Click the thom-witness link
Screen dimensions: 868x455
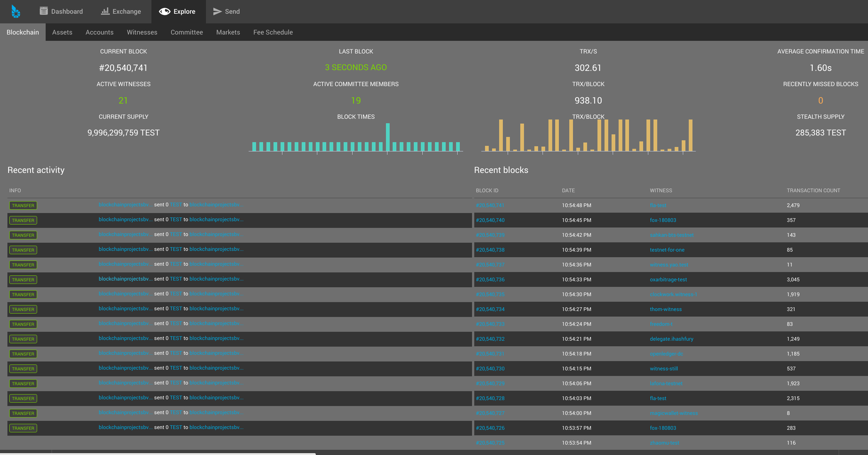(665, 309)
